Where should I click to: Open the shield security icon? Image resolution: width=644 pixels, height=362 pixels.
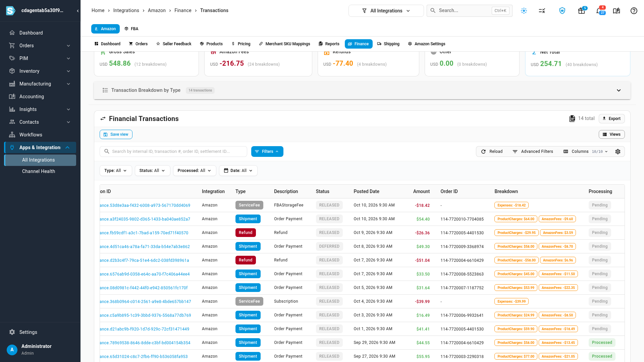click(562, 11)
